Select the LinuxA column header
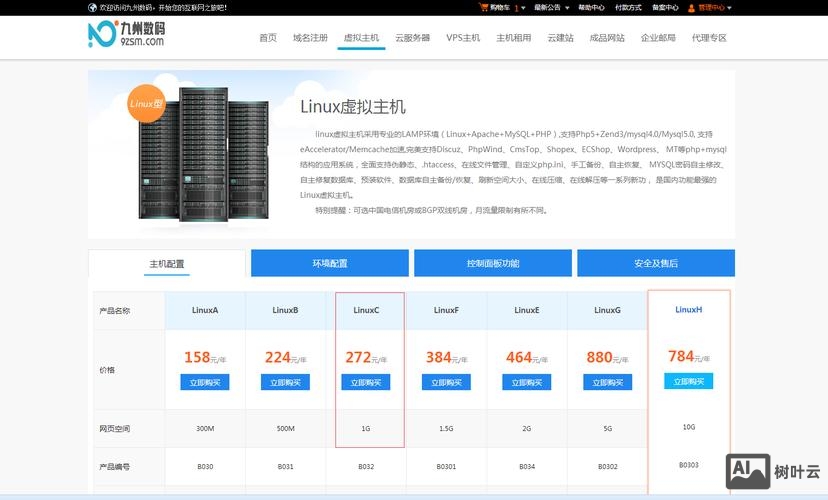Viewport: 828px width, 500px height. [205, 310]
